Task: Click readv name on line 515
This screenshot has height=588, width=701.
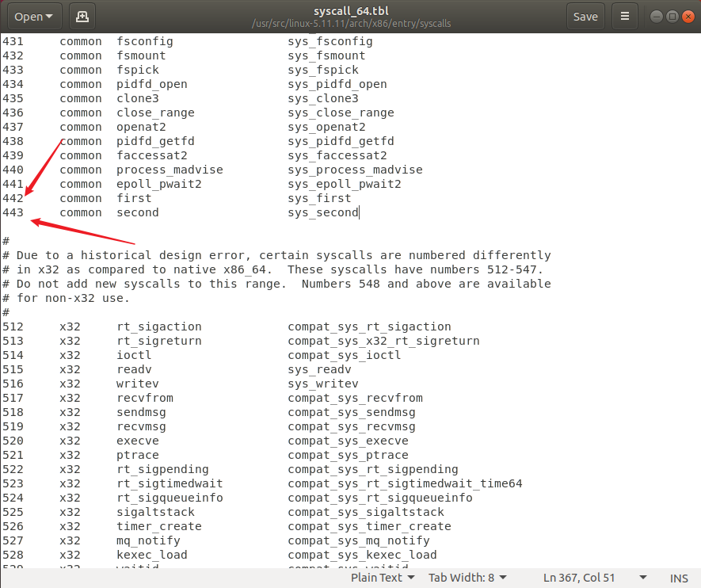Action: point(134,369)
